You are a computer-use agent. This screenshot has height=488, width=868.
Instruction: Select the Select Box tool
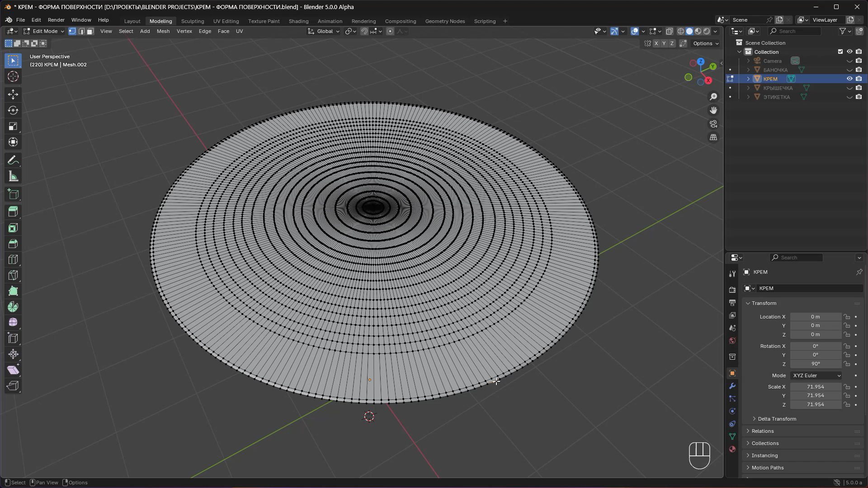coord(13,61)
